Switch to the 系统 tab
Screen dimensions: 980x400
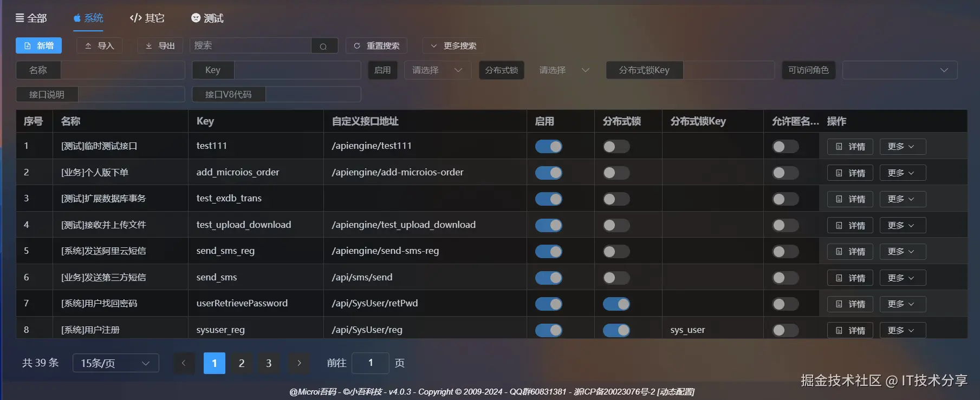[88, 18]
